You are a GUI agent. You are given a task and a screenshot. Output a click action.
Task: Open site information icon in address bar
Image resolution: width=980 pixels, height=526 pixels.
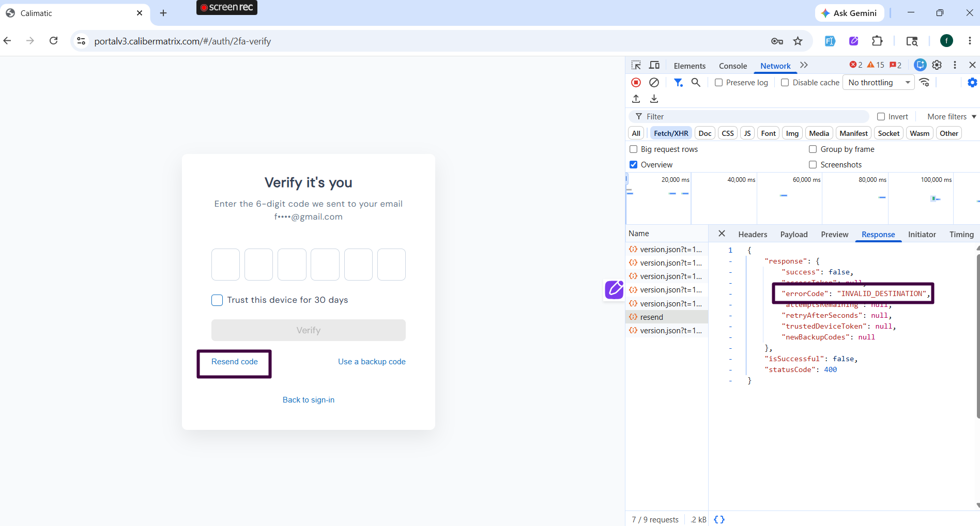pyautogui.click(x=81, y=41)
